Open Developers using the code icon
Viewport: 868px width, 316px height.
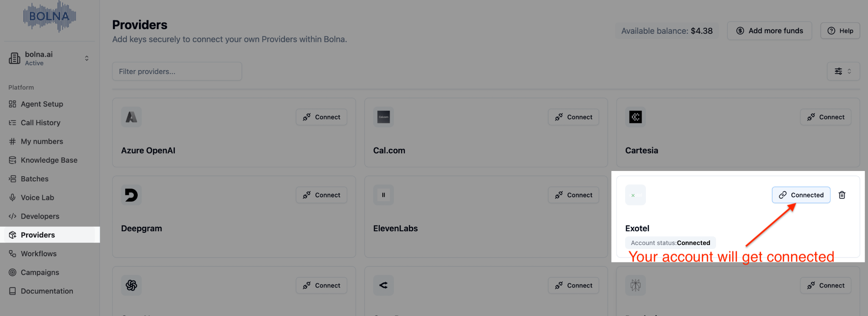click(x=12, y=216)
